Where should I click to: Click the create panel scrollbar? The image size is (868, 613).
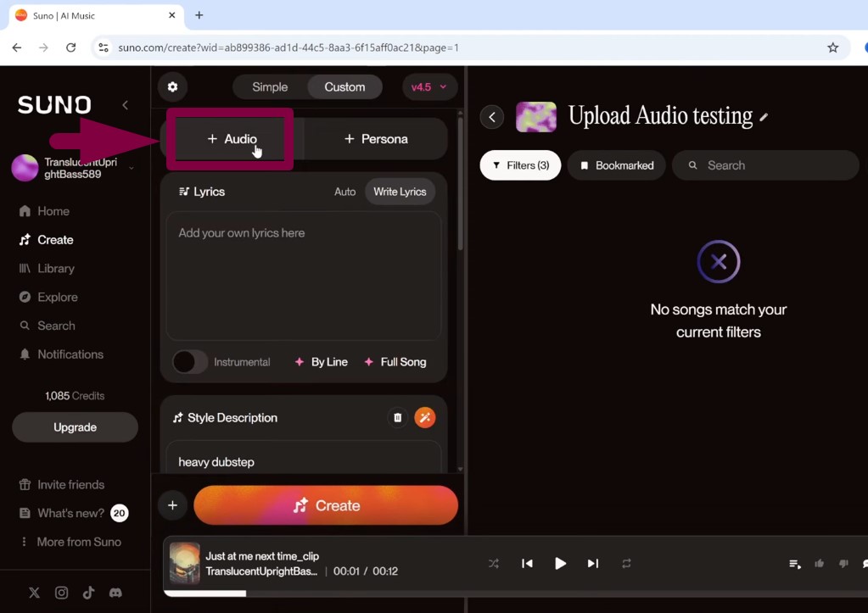pos(460,182)
